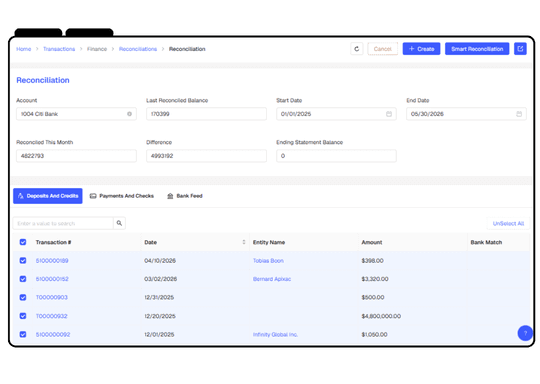Click the Cancel button
The image size is (540, 384).
pyautogui.click(x=383, y=49)
